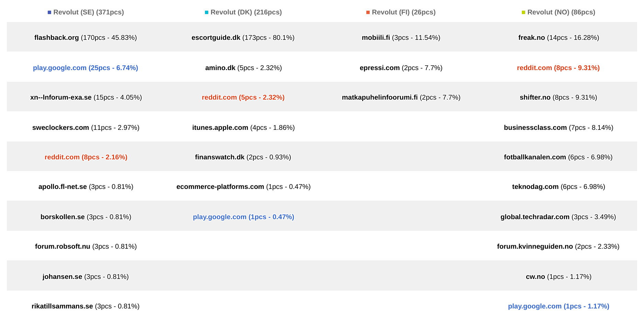Select epressi.com (2pcs - 7.7%)
644x327 pixels.
401,68
